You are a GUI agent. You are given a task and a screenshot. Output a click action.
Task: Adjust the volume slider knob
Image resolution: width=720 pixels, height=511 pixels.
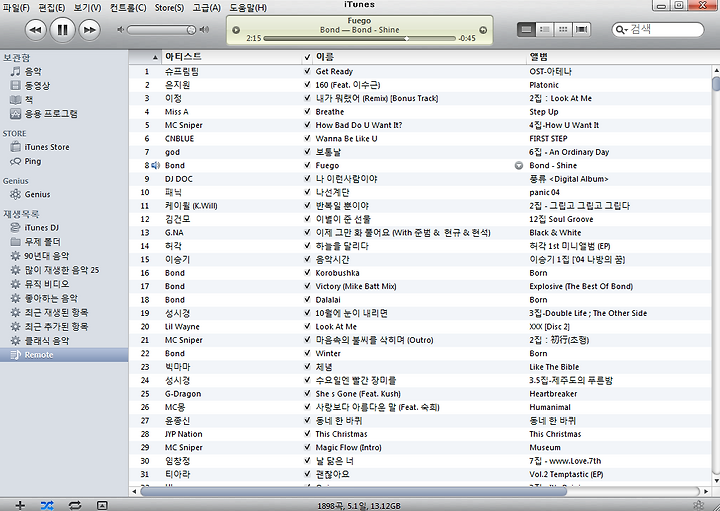[191, 30]
